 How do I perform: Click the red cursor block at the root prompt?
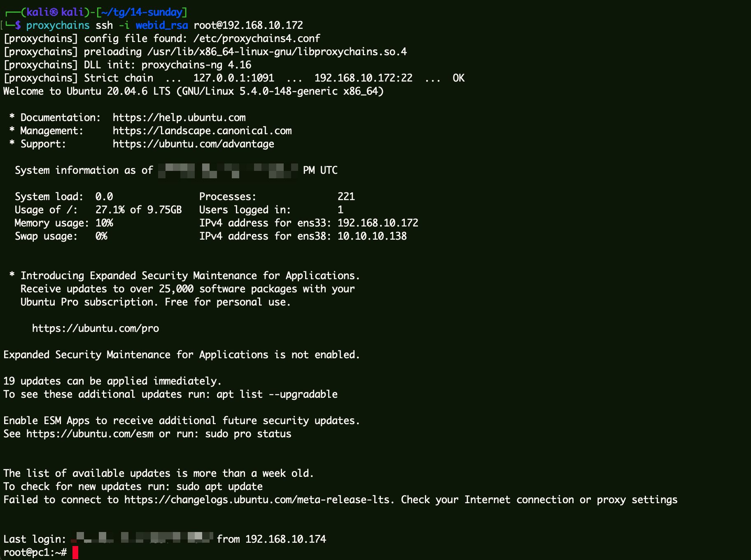coord(75,553)
